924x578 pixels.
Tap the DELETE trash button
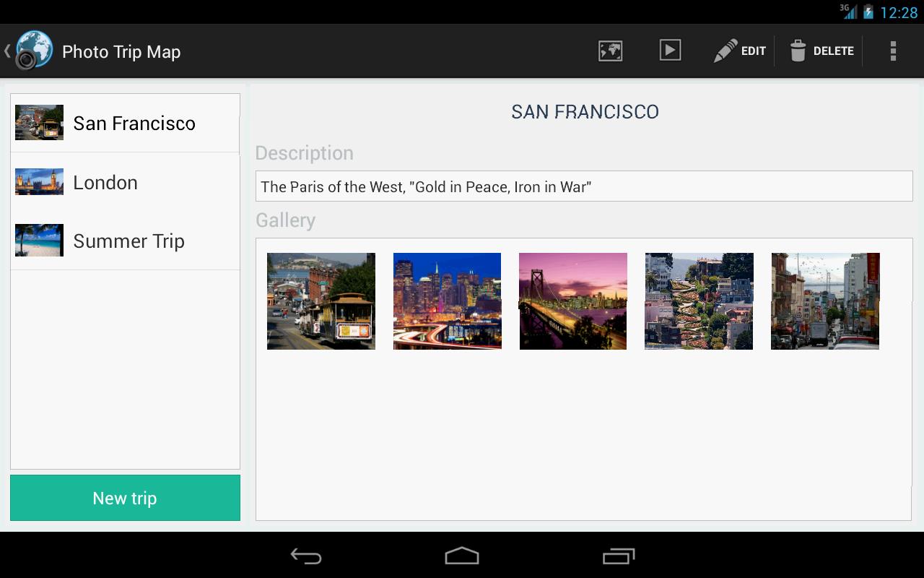821,51
